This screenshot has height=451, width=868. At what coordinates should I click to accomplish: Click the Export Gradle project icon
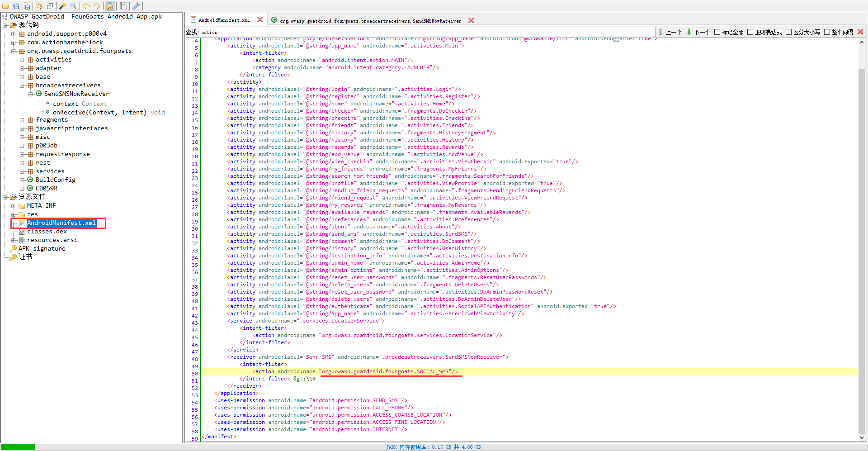(x=26, y=6)
